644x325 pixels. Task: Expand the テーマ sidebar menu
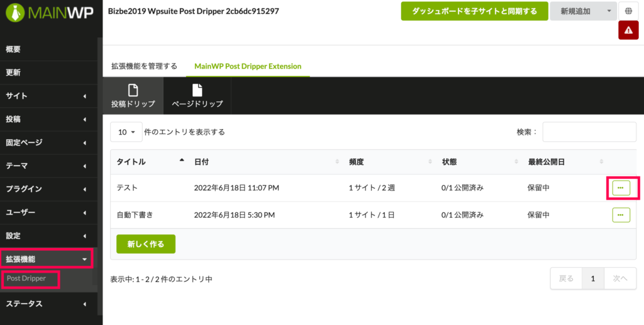(x=48, y=166)
